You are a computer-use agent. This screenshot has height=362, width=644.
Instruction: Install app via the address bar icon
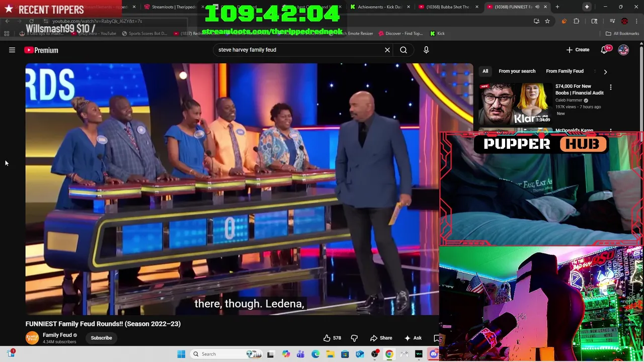[536, 21]
